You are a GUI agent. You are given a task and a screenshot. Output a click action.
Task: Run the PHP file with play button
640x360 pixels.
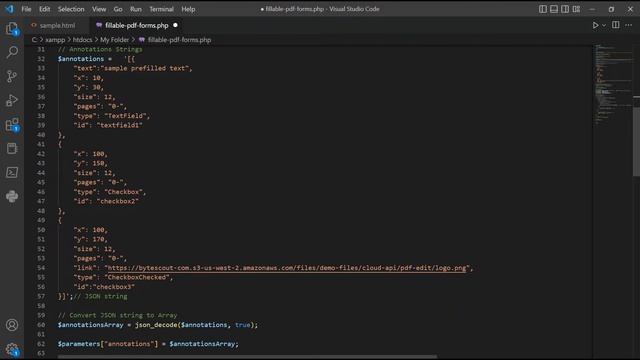(x=595, y=25)
